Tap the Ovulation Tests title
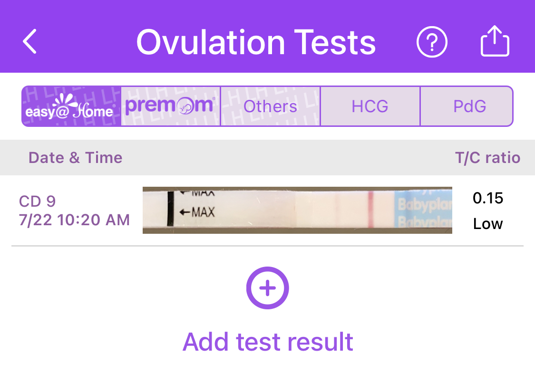Screen dimensions: 535x392 256,42
